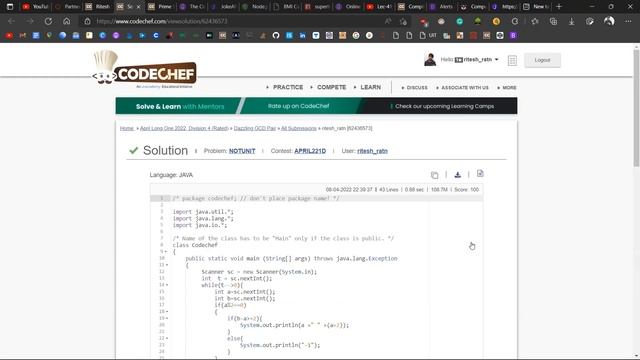Open the Collections panel
The image size is (640, 360).
click(x=553, y=21)
